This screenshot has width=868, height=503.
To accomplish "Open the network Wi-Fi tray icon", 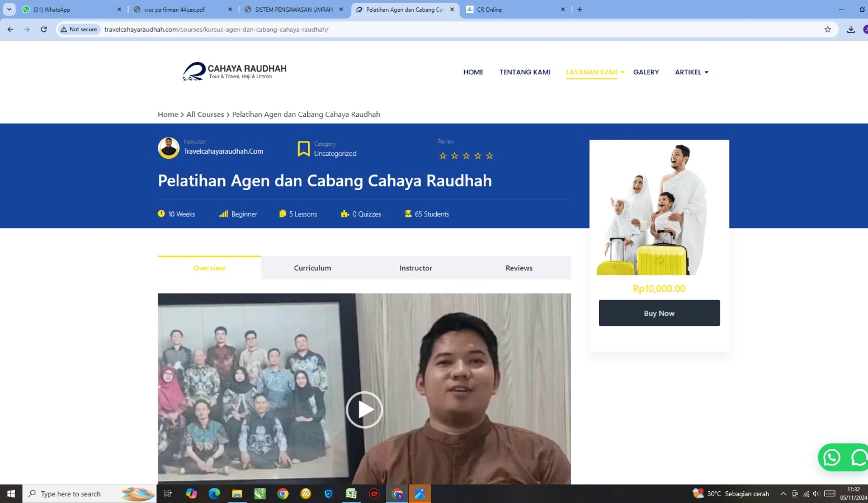I will tap(806, 493).
